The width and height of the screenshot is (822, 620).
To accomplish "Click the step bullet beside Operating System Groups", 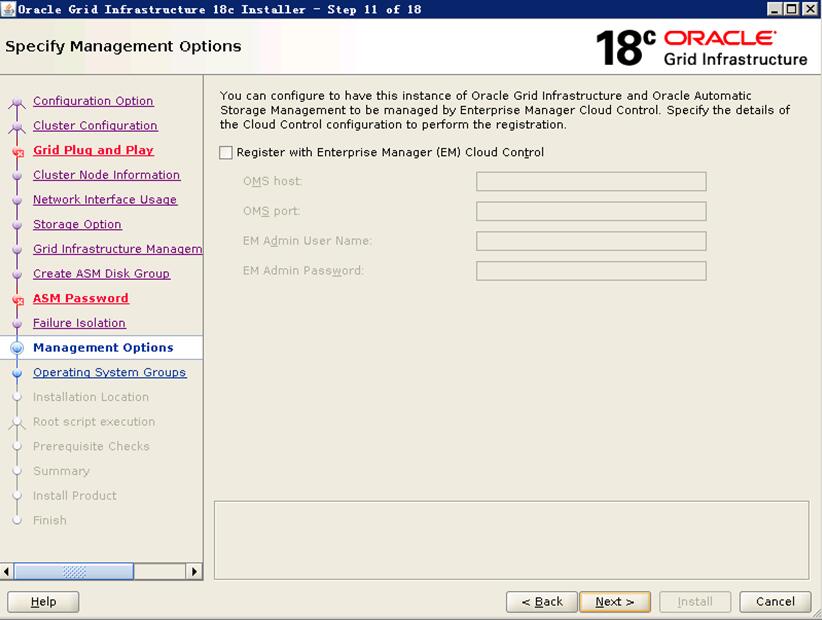I will pos(17,373).
